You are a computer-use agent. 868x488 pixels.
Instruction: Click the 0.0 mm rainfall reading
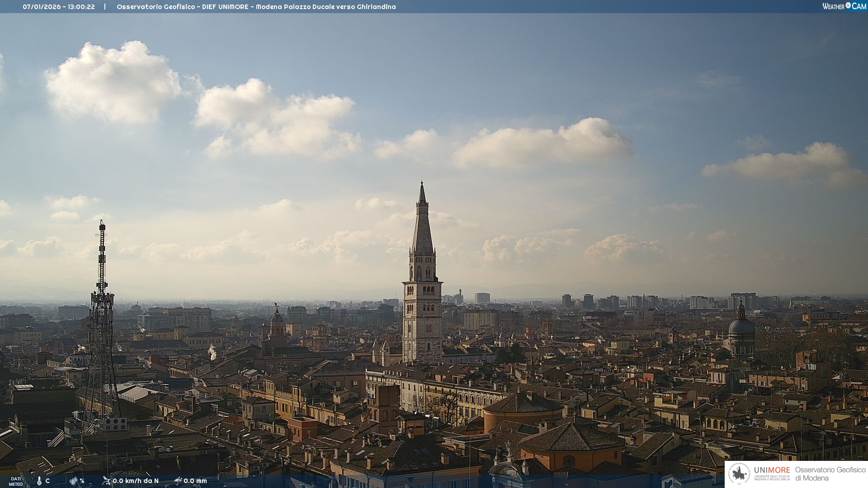click(x=195, y=481)
